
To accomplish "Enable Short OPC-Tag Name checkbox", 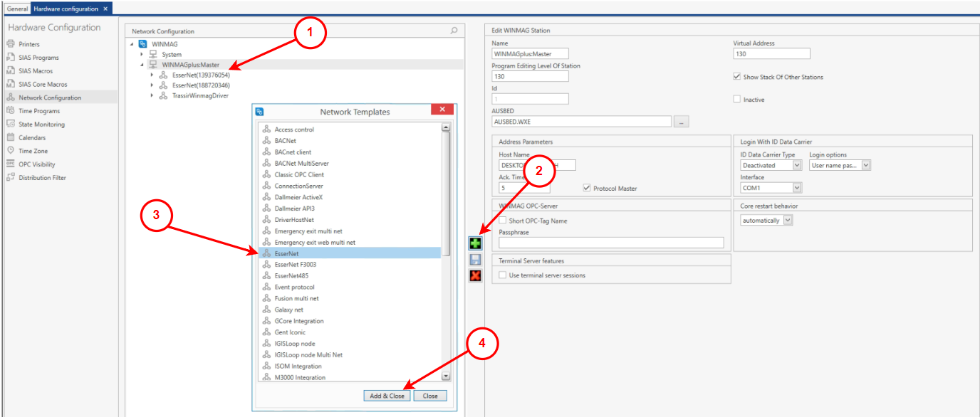I will click(503, 221).
